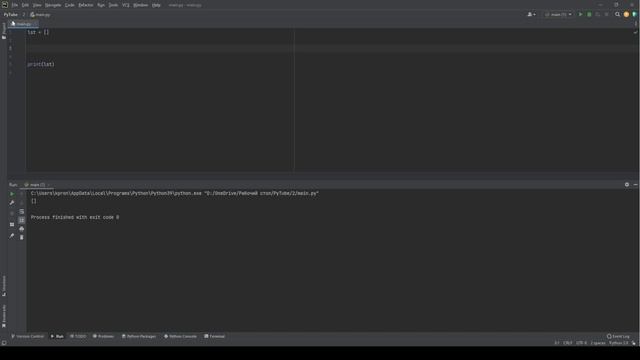Open the Python Packages tool tab

pos(139,336)
